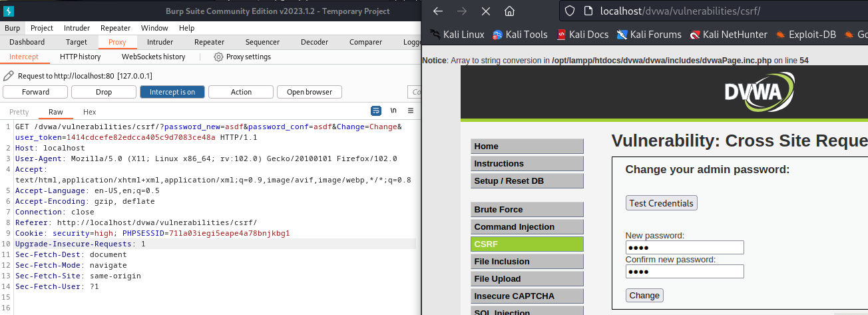This screenshot has height=315, width=868.
Task: Open the hamburger editor options menu
Action: tap(411, 111)
